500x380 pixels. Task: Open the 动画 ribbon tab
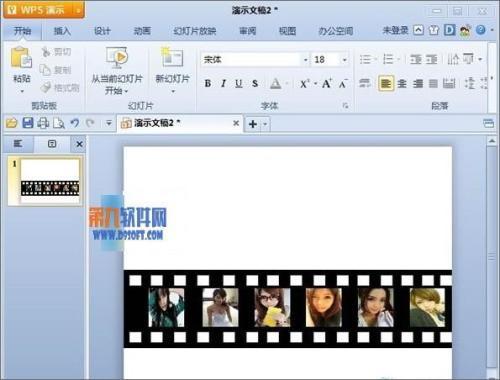point(142,31)
